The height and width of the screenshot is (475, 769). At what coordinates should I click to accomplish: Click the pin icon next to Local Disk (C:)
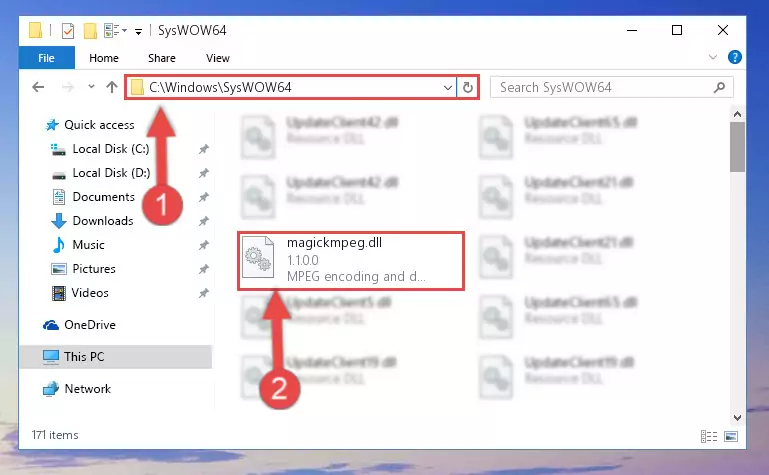[204, 149]
